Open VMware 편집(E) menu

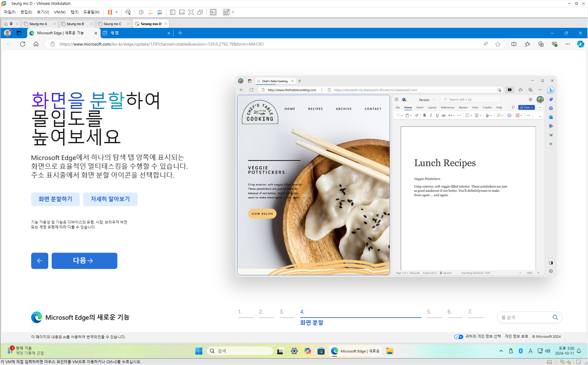point(26,12)
